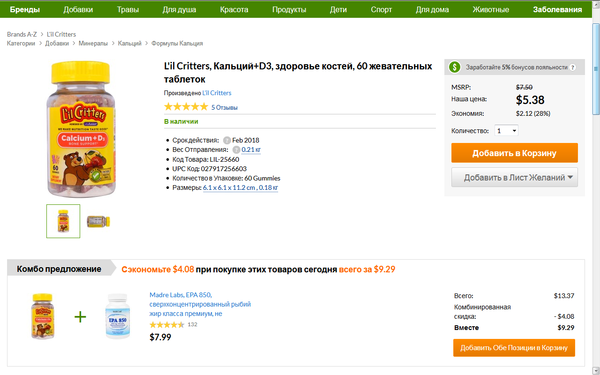Image resolution: width=600 pixels, height=375 pixels.
Task: Open the Количество quantity dropdown
Action: click(x=506, y=130)
